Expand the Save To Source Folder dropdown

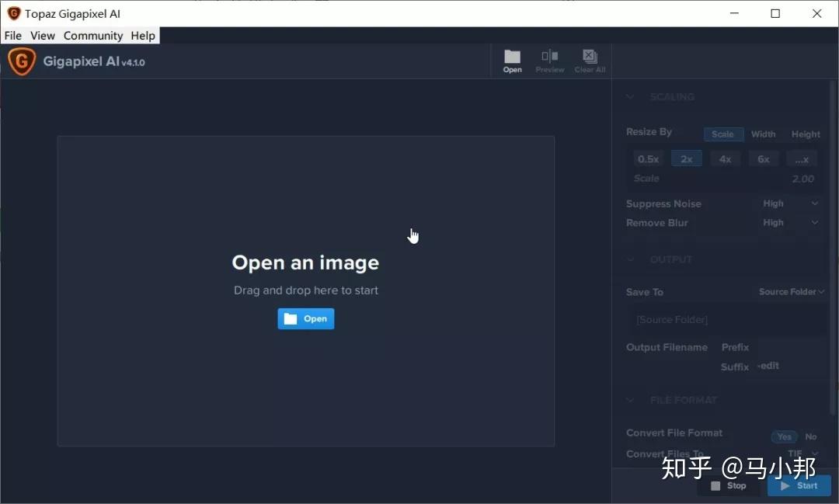point(792,291)
